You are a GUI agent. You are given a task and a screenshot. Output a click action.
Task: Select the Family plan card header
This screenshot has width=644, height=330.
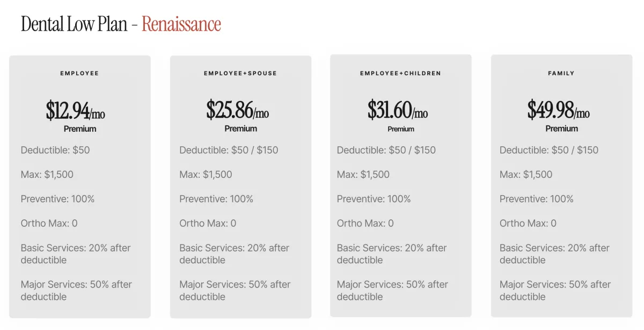click(561, 73)
